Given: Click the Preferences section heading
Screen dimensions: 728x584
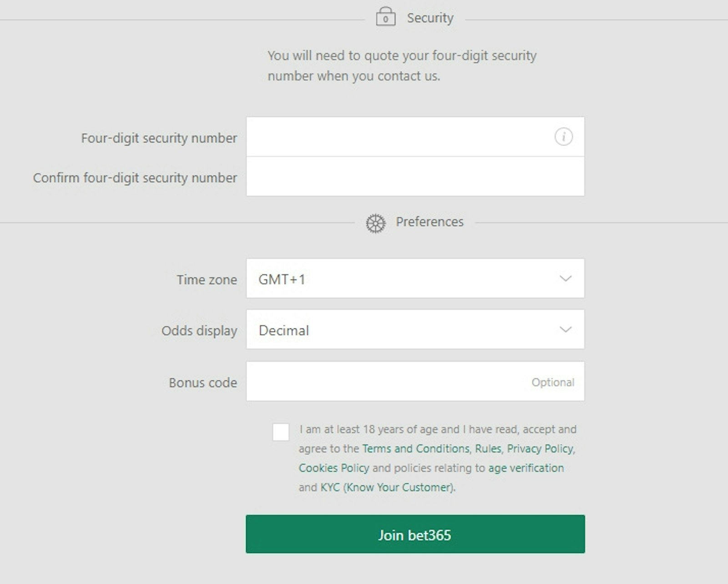Looking at the screenshot, I should coord(430,222).
